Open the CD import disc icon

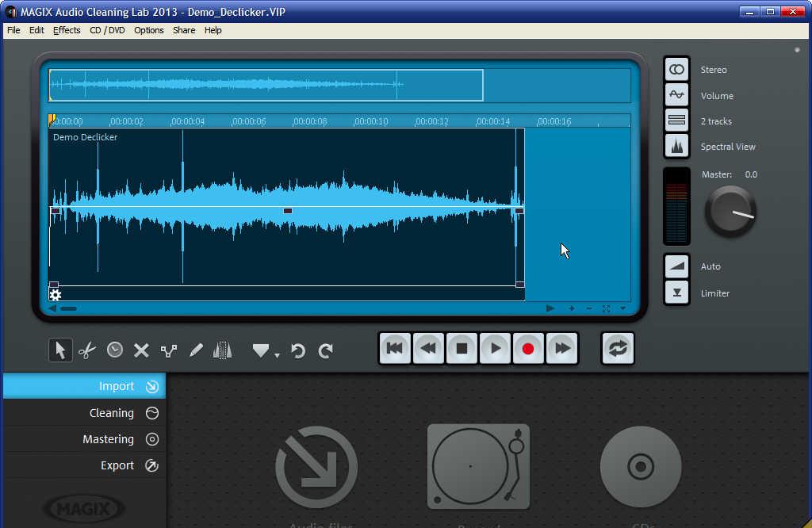click(641, 466)
